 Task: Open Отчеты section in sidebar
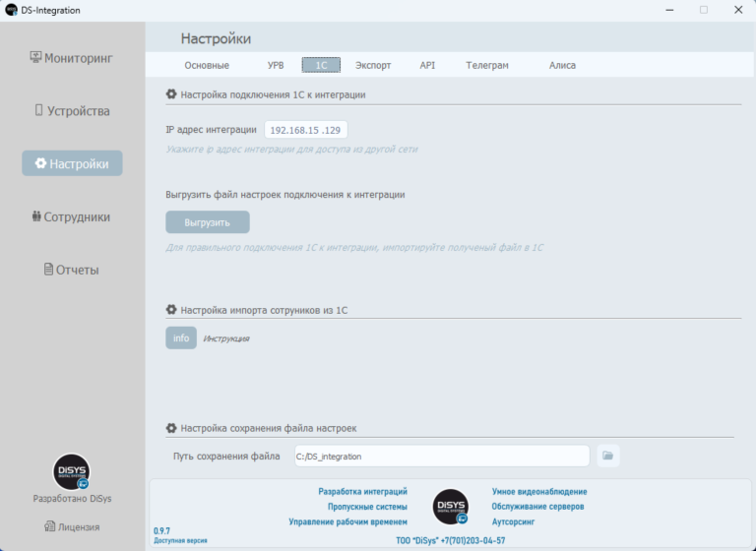(72, 270)
